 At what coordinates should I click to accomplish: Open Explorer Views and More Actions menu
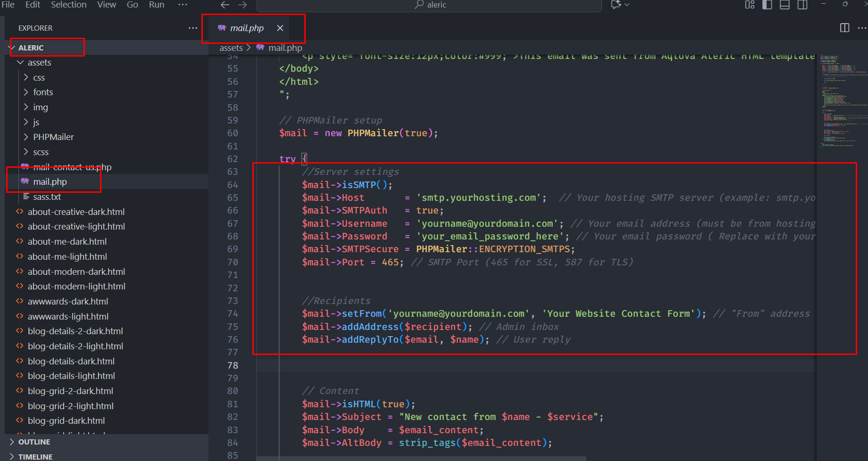tap(193, 28)
